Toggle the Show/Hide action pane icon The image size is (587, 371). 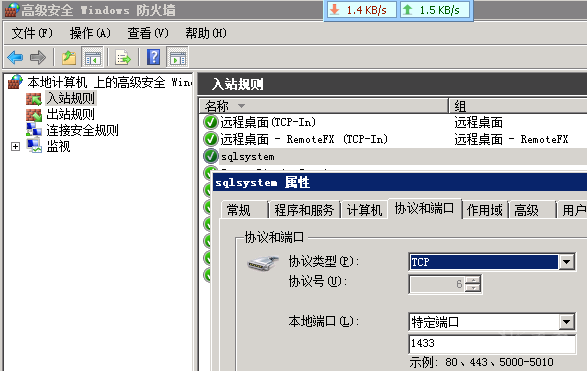tap(177, 58)
